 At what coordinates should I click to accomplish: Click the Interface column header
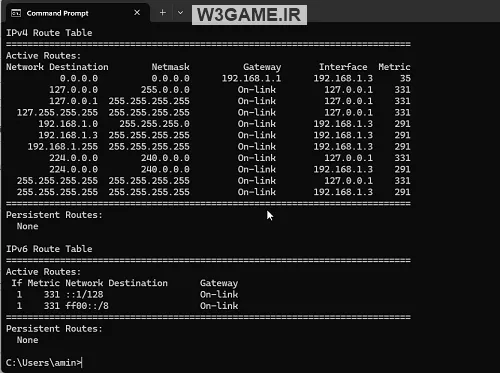(343, 67)
